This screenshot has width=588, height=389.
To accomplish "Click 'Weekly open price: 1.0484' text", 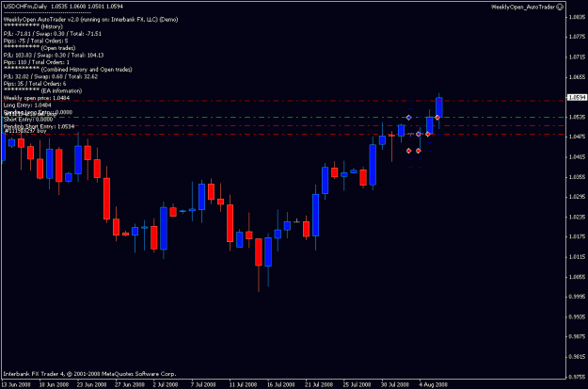I will click(36, 98).
